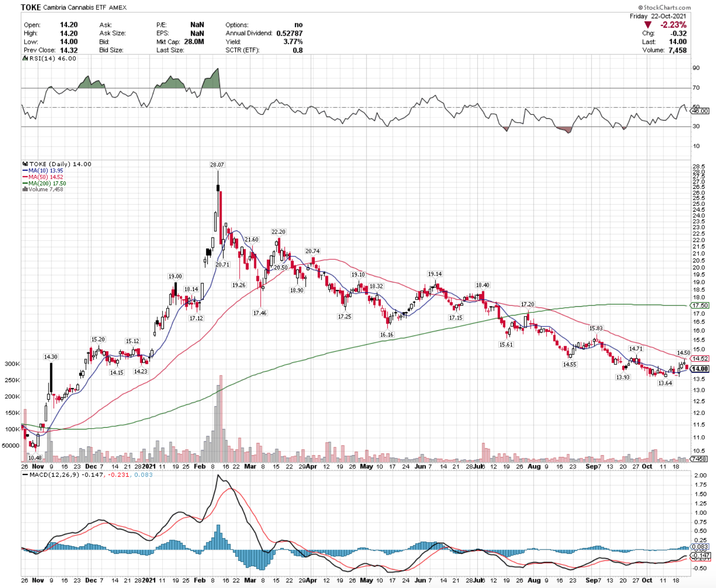Click the SCTR (ETF) value 0.8

[x=298, y=50]
